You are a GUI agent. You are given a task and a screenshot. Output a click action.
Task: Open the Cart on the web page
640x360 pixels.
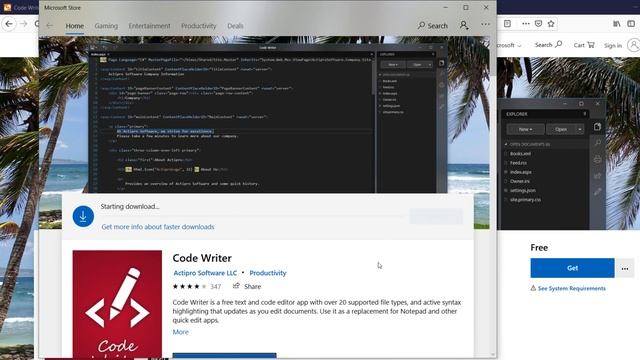coord(584,45)
